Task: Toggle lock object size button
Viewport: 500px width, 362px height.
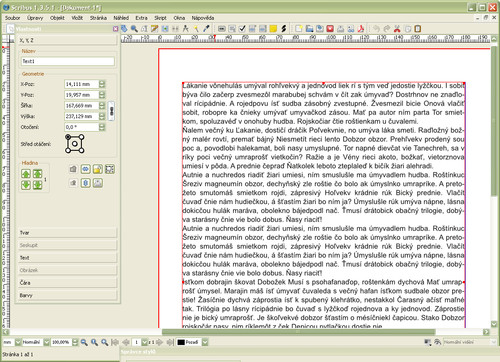Action: 110,169
